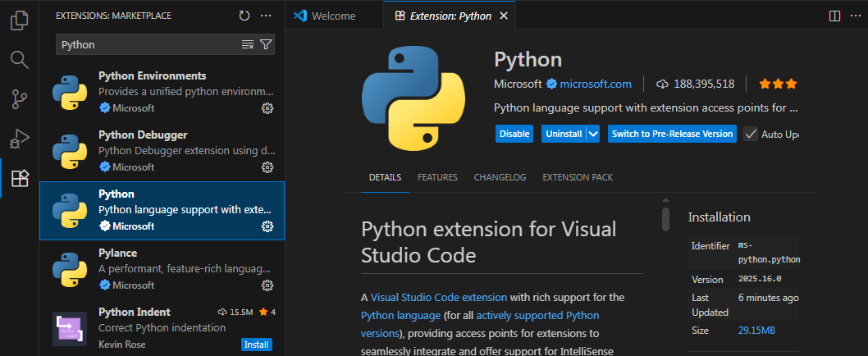
Task: Open manage gear for Pylance extension
Action: [x=267, y=285]
